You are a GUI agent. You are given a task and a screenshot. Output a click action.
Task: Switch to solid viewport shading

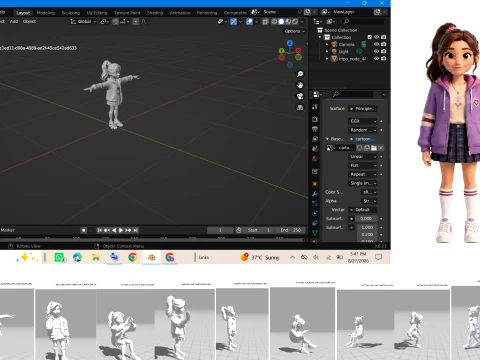click(281, 22)
